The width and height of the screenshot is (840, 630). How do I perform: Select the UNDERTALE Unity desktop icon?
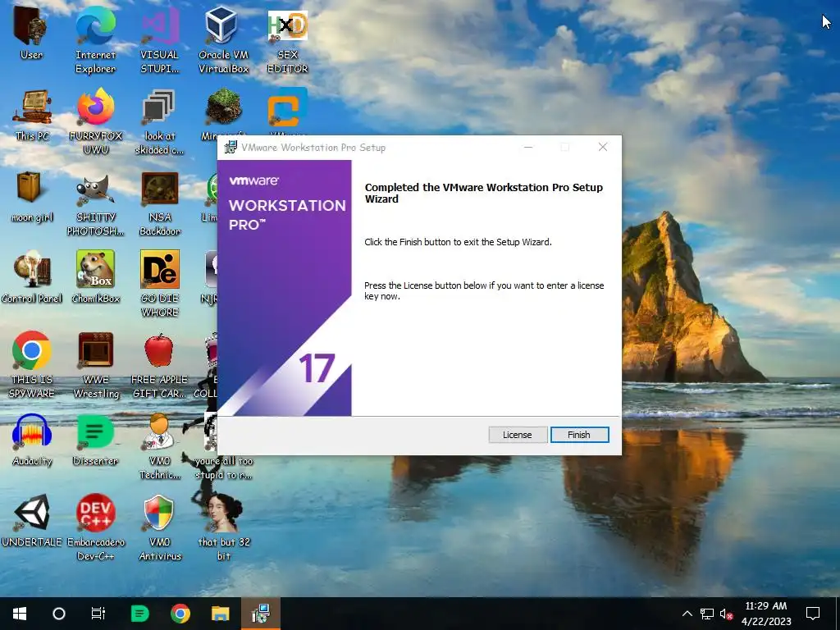coord(32,521)
